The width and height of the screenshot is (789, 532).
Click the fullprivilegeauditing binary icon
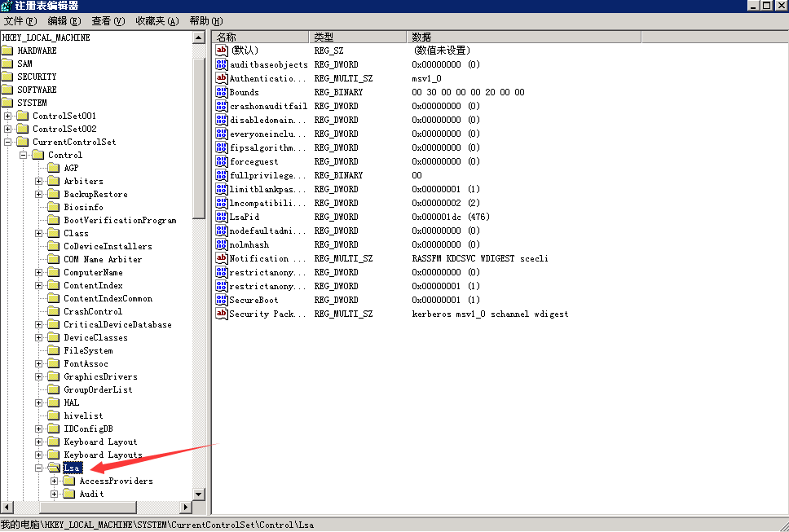point(222,175)
